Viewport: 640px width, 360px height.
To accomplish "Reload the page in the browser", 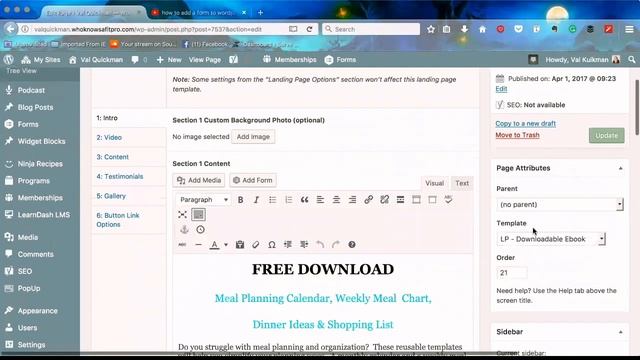I will click(x=309, y=29).
